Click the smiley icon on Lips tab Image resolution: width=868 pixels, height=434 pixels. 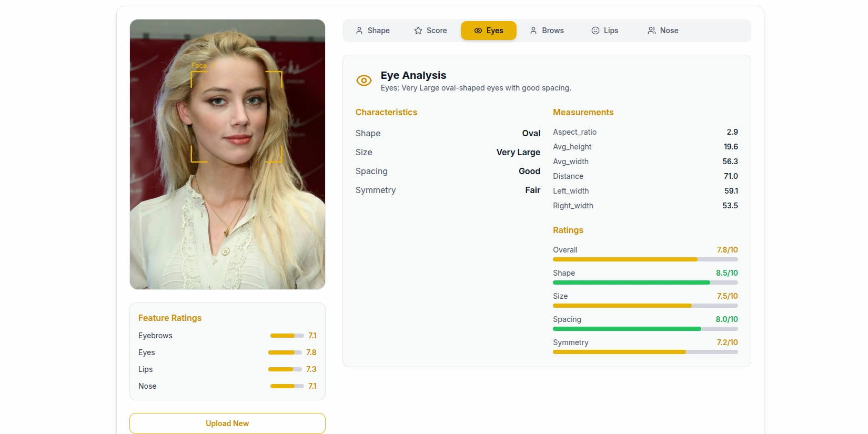pos(596,31)
